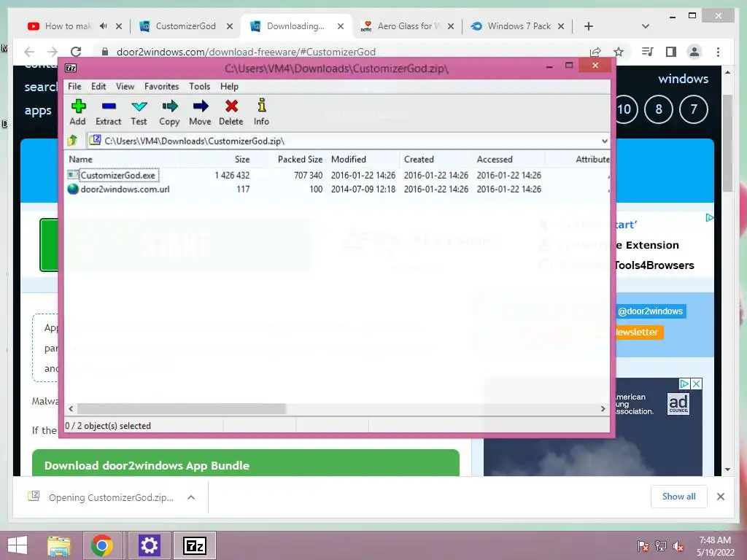This screenshot has width=747, height=560.
Task: Go back in Chrome
Action: (x=29, y=52)
